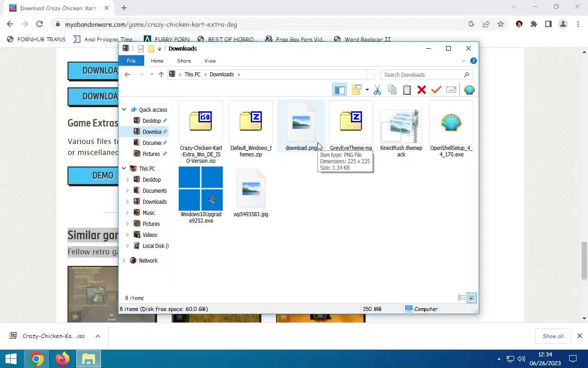Select Windows10Upgrade9252.exe file
This screenshot has width=588, height=368.
pyautogui.click(x=201, y=195)
